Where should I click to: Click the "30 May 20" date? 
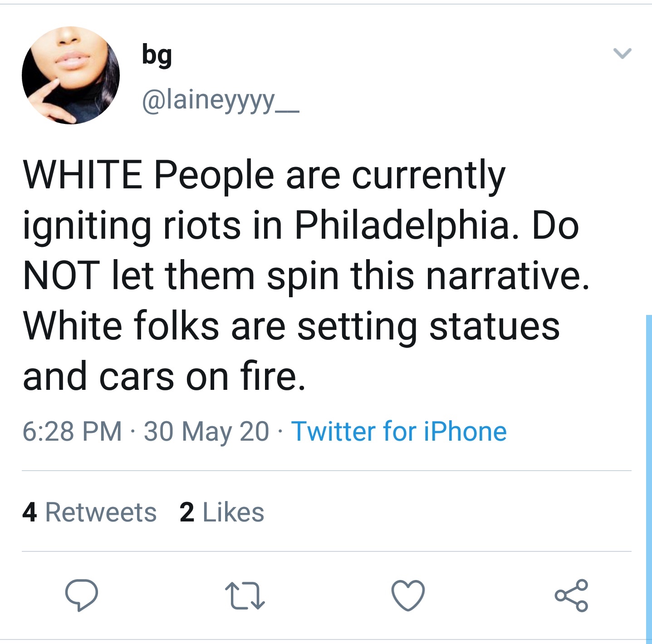click(x=206, y=431)
